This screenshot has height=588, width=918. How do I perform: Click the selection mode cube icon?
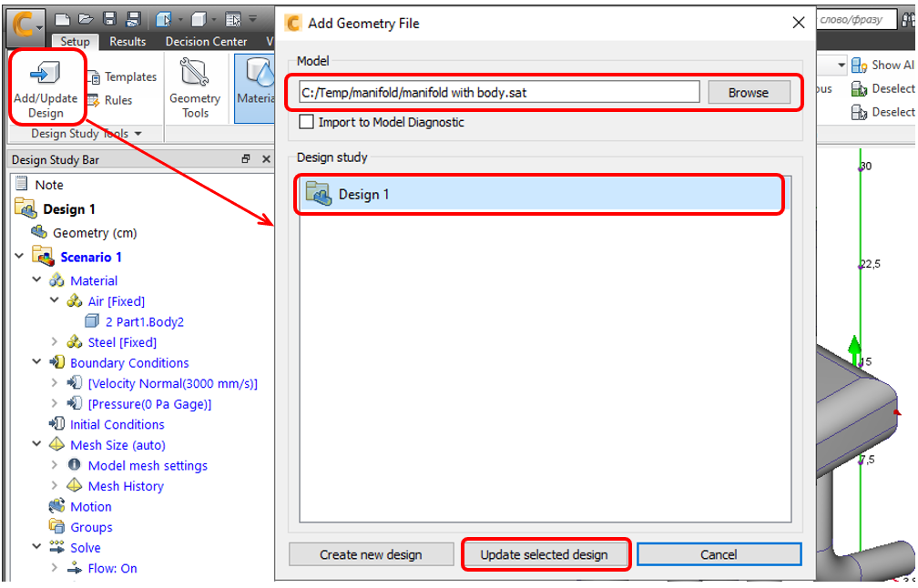point(164,20)
